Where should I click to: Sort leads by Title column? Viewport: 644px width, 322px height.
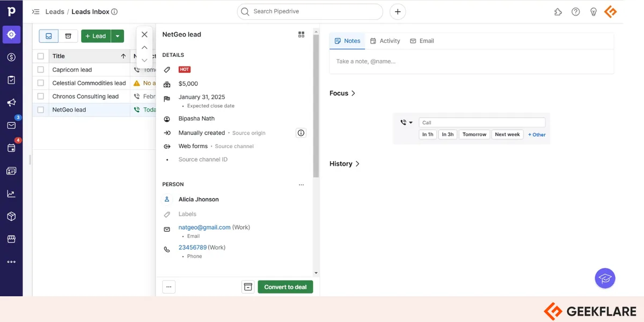pyautogui.click(x=89, y=56)
